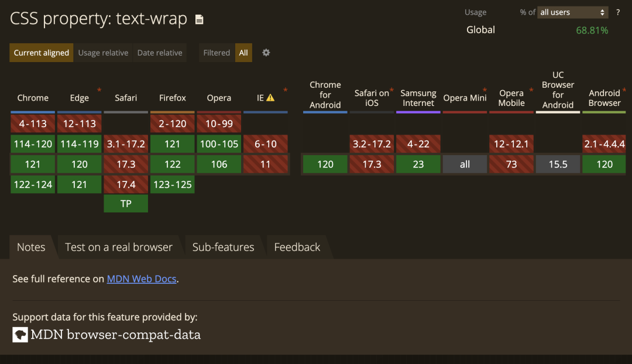This screenshot has height=364, width=632.
Task: Open the Sub-features tab
Action: pos(224,247)
